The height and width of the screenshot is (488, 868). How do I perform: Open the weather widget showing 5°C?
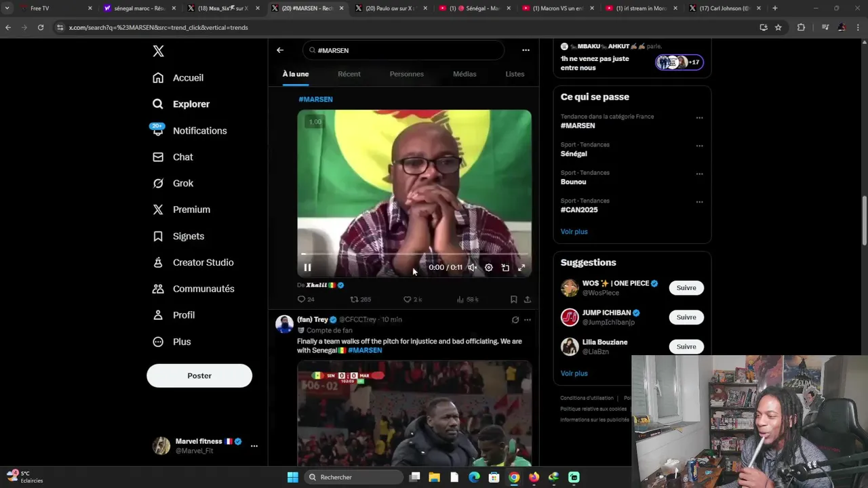24,477
